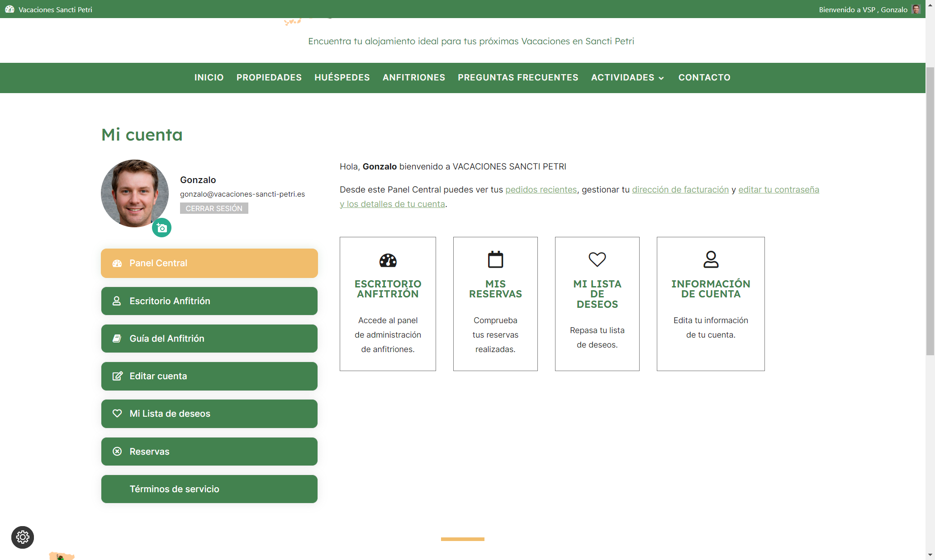Screen dimensions: 935x560
Task: Follow the editar tu contraseña link
Action: (779, 190)
